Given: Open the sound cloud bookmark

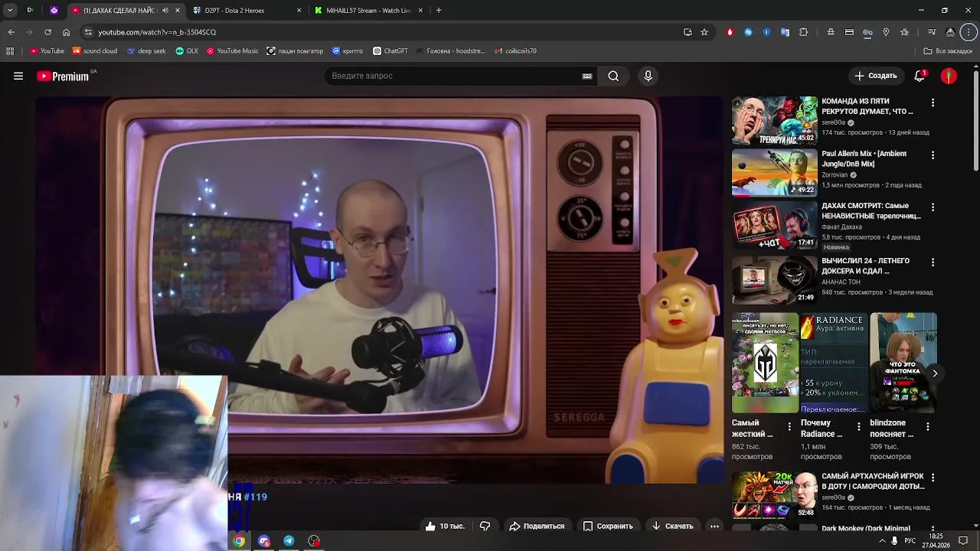Looking at the screenshot, I should point(95,51).
